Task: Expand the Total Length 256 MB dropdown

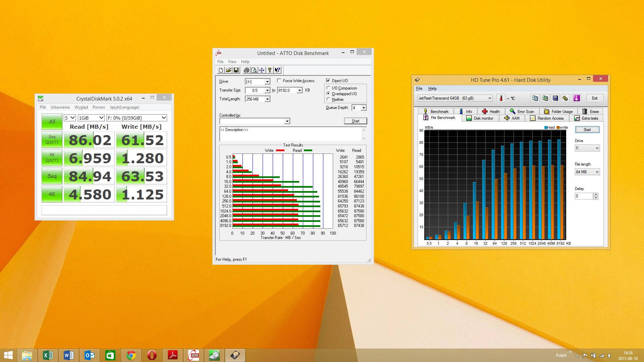Action: click(267, 99)
